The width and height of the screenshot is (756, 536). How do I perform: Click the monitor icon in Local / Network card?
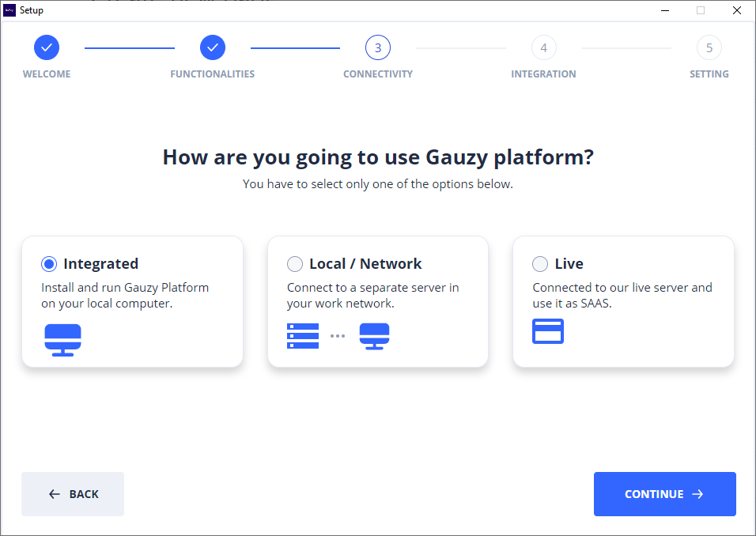[x=375, y=336]
